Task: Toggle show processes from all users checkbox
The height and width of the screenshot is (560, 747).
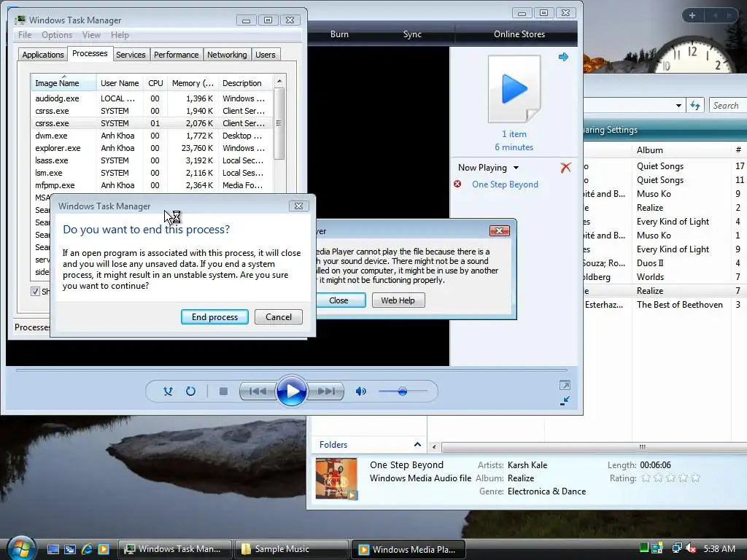Action: pos(35,291)
